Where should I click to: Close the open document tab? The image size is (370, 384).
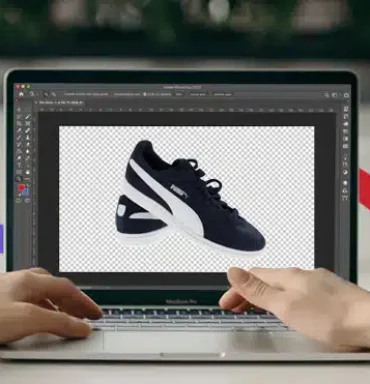tap(36, 103)
